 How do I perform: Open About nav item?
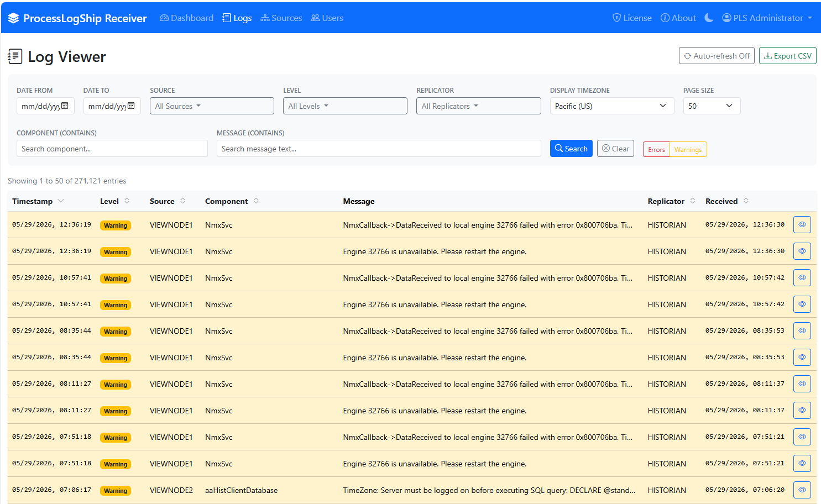click(678, 18)
